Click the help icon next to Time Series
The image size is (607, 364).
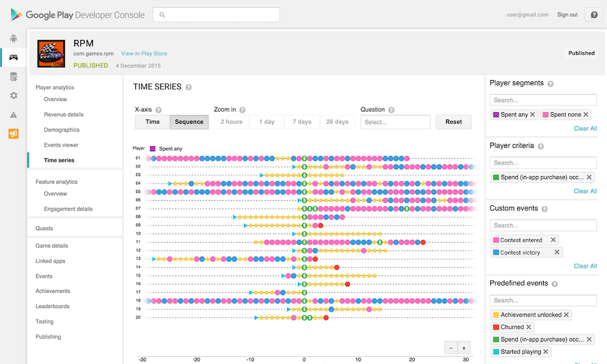tap(189, 87)
